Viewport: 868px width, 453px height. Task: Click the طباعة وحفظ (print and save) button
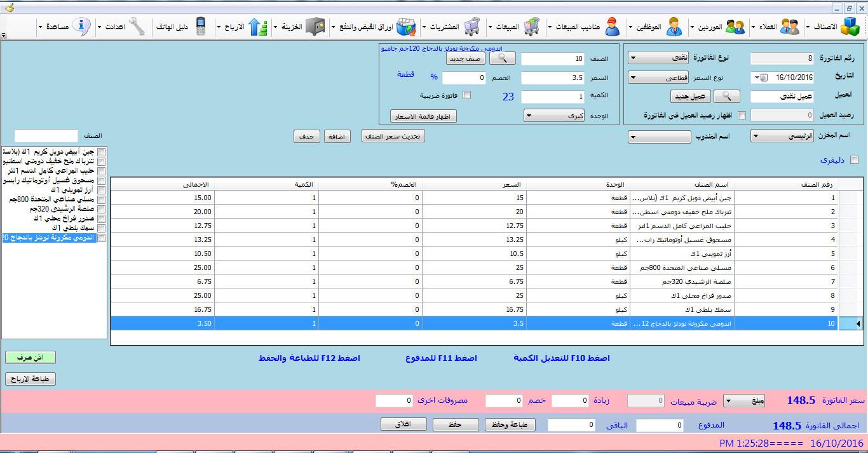tap(510, 424)
